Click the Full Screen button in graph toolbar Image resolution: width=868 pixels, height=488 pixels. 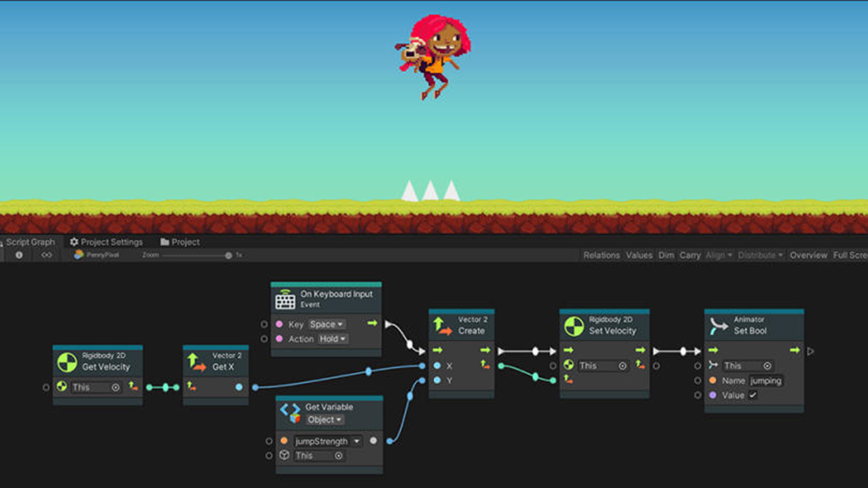(850, 256)
